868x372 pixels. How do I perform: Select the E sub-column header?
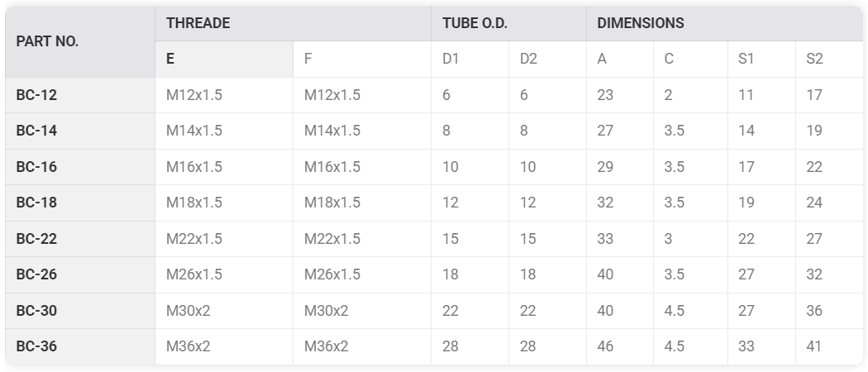224,60
